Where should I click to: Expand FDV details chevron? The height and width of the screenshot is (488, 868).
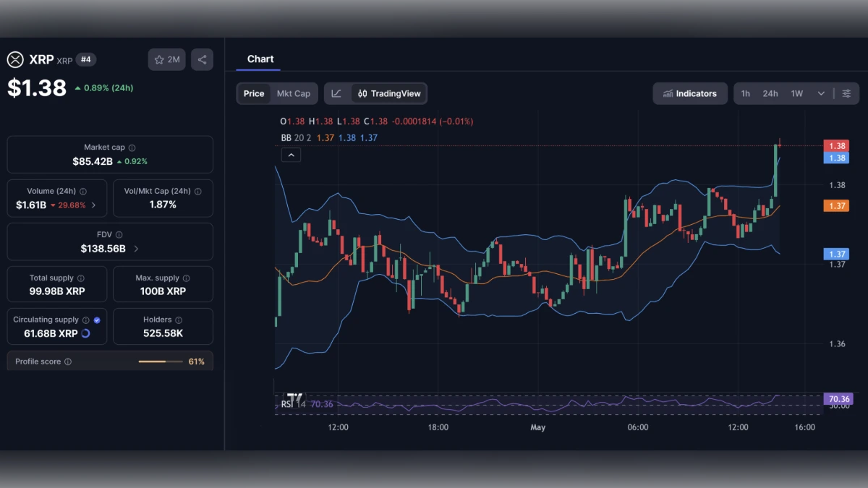136,249
